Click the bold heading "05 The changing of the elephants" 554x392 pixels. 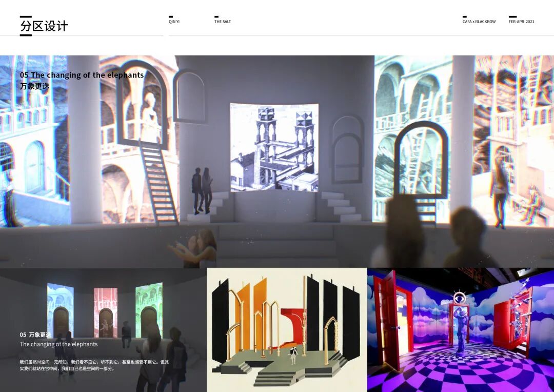coord(82,75)
